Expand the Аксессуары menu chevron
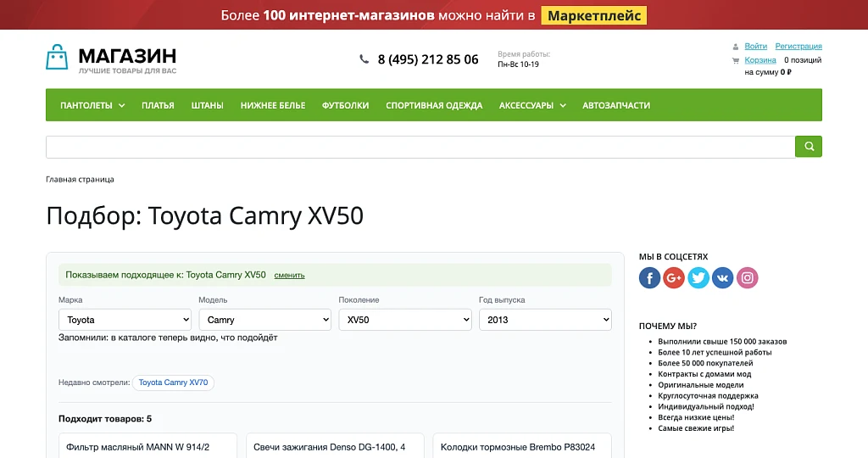This screenshot has height=458, width=868. tap(563, 105)
